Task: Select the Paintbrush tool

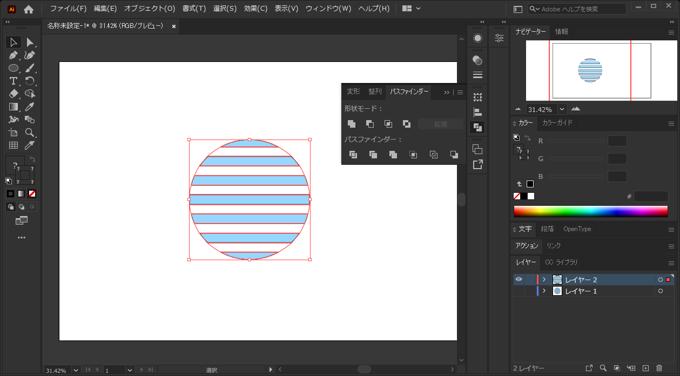Action: click(x=29, y=68)
